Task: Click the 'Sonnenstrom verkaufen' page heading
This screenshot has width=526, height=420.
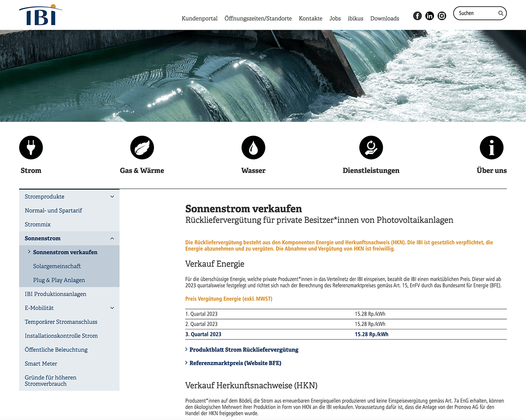Action: click(x=244, y=209)
